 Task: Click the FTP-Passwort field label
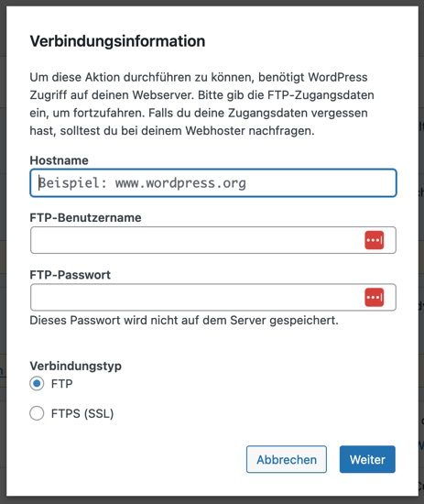[70, 275]
